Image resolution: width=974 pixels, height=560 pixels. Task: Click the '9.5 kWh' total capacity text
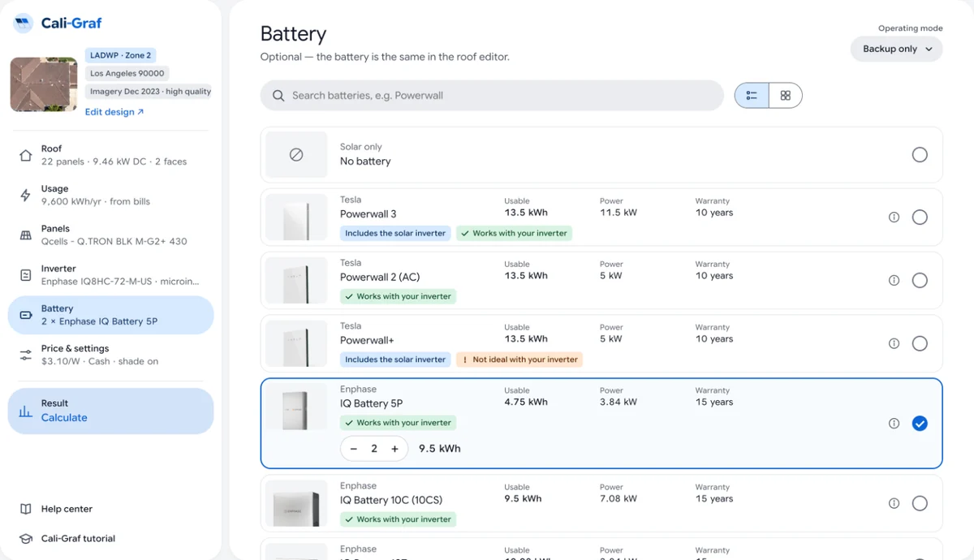coord(439,449)
